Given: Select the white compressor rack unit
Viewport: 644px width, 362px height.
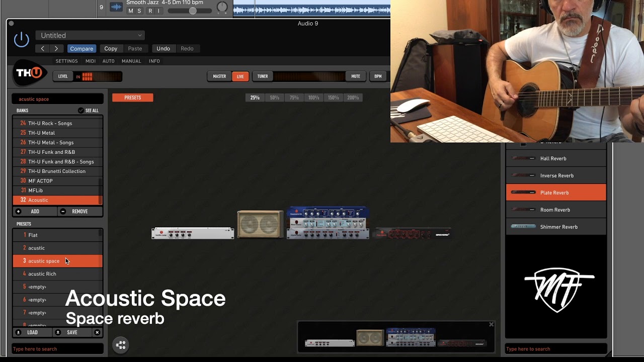Looking at the screenshot, I should (x=193, y=233).
